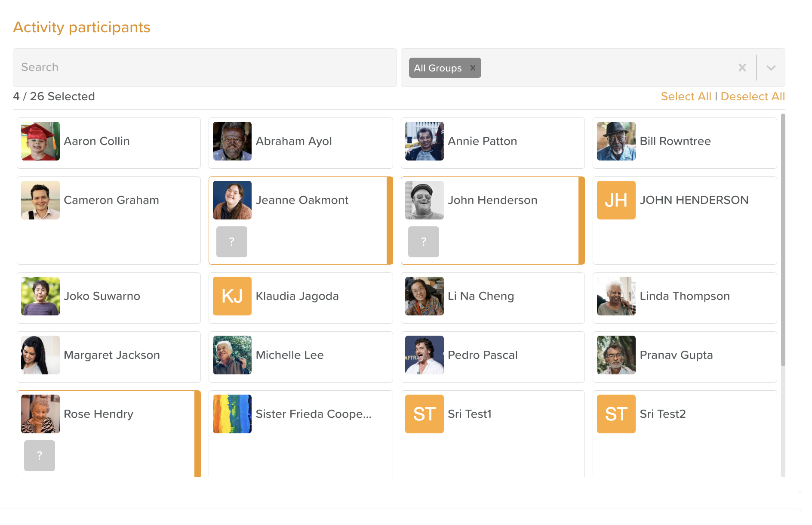Click the ST avatar for Sri Test1

coord(424,414)
